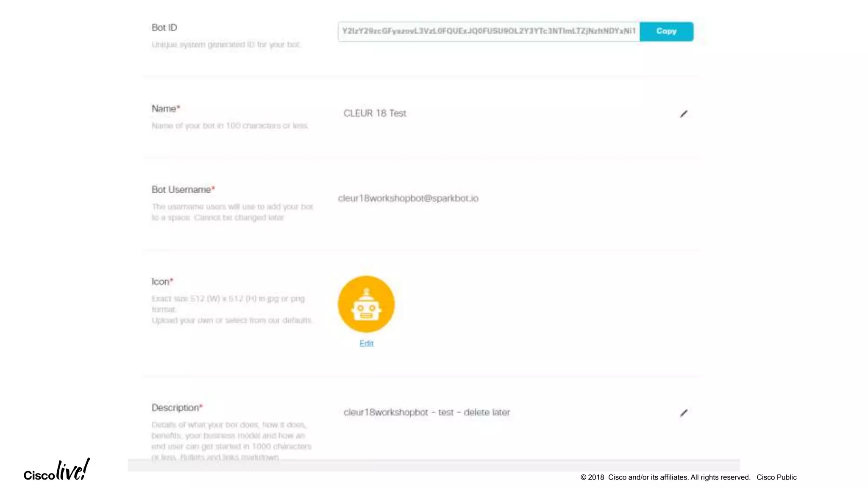Click the 'Cannot be changed later' hint text
This screenshot has width=868, height=488.
point(239,218)
